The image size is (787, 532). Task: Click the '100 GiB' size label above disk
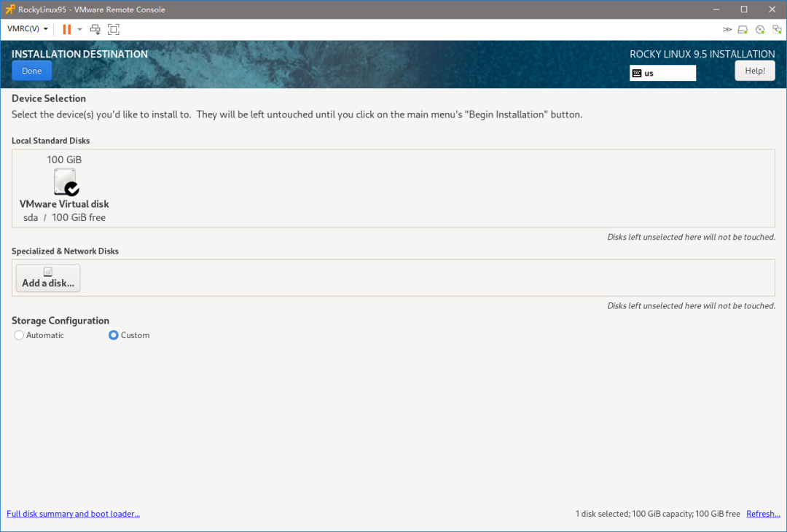[64, 160]
